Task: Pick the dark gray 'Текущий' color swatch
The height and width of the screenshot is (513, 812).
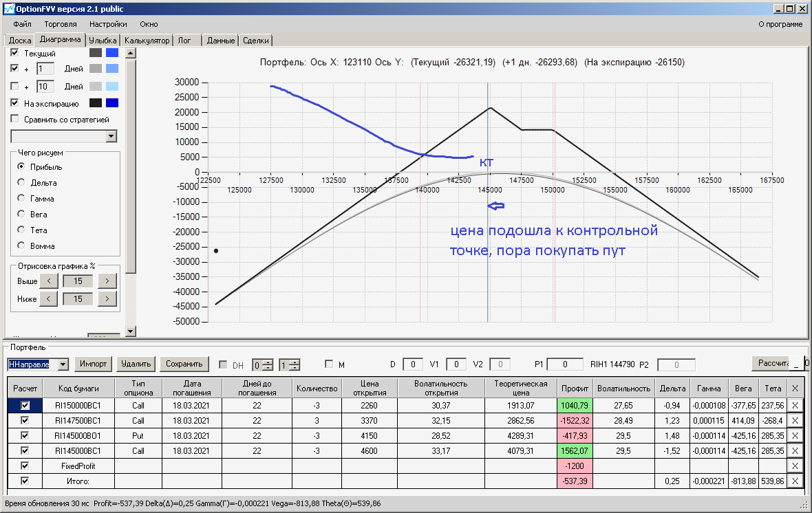Action: [x=96, y=53]
